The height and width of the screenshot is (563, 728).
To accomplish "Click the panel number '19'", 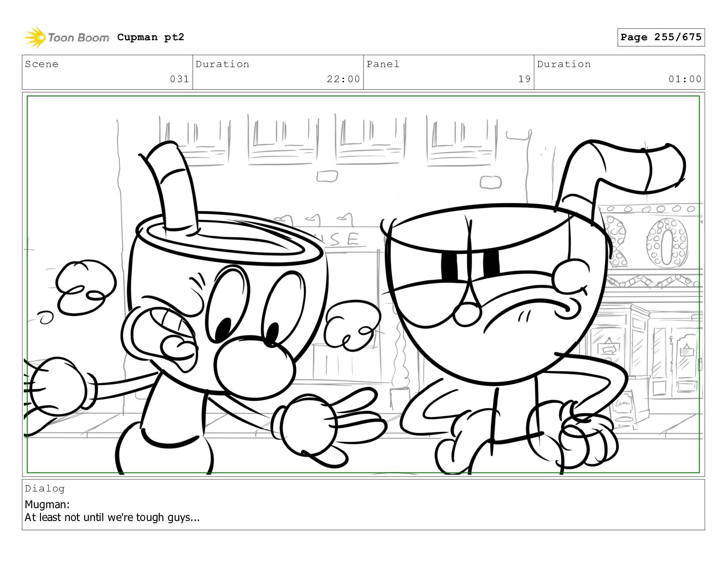I will [x=524, y=79].
